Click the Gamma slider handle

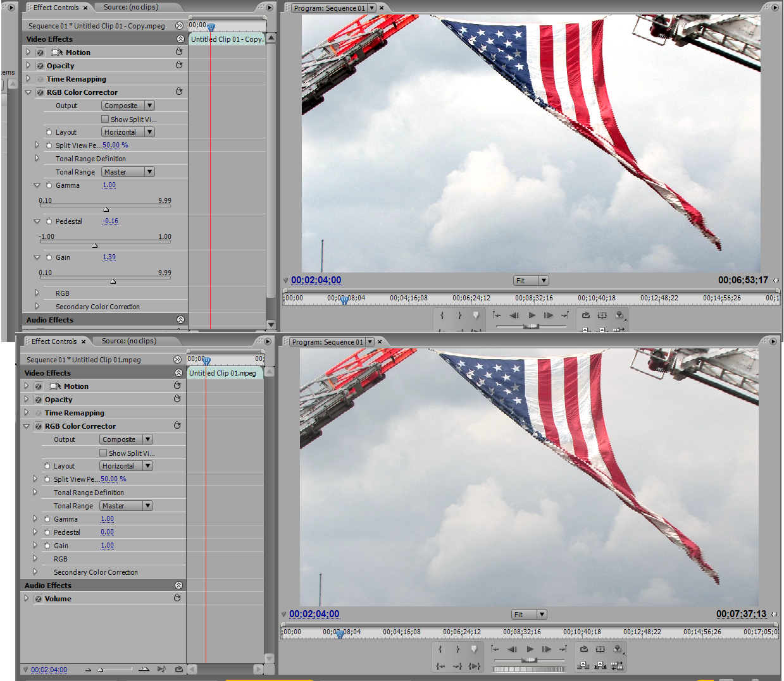[x=106, y=209]
